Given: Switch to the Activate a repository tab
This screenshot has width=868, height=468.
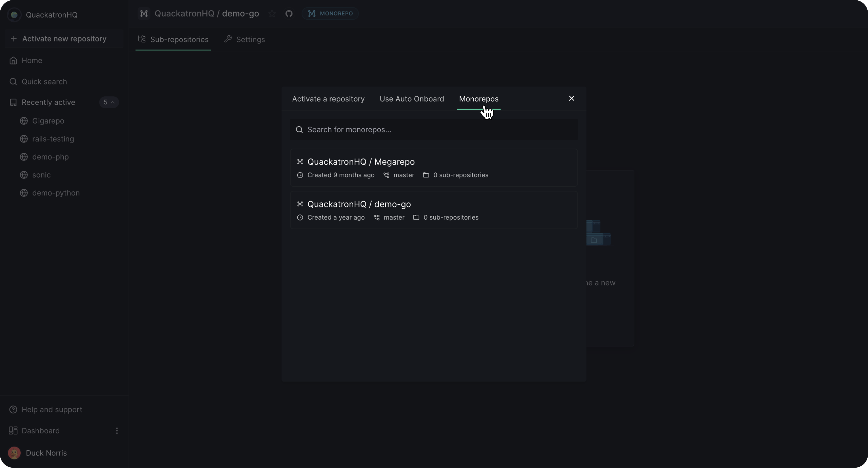Looking at the screenshot, I should 328,99.
